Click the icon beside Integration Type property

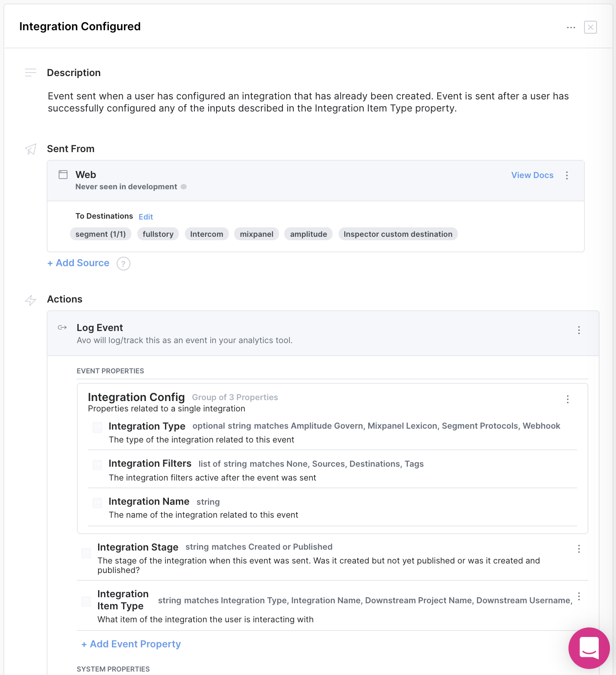(98, 427)
